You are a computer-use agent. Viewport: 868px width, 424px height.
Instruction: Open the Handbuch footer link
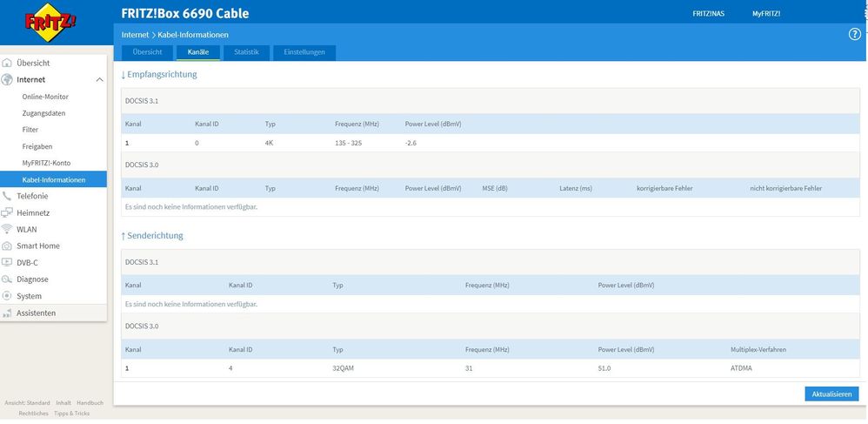pyautogui.click(x=90, y=403)
